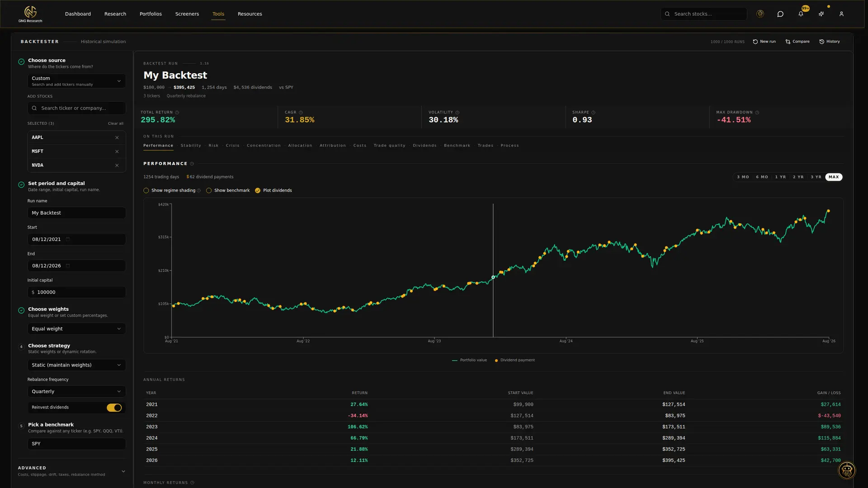Switch to the Attribution section tab
The image size is (868, 488).
point(333,146)
